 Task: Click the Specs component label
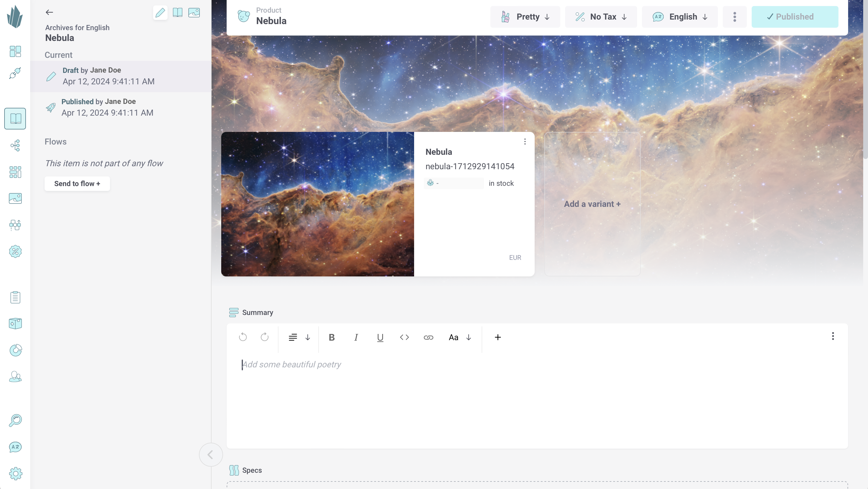(252, 471)
